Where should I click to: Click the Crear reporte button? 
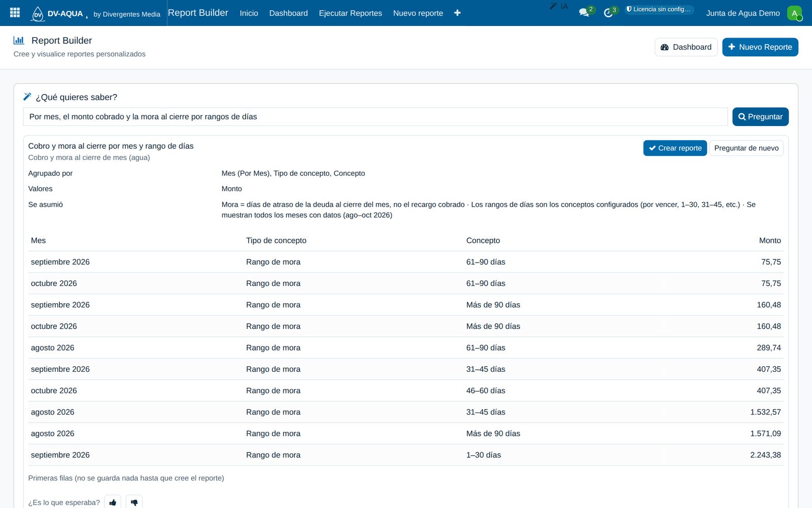click(675, 148)
